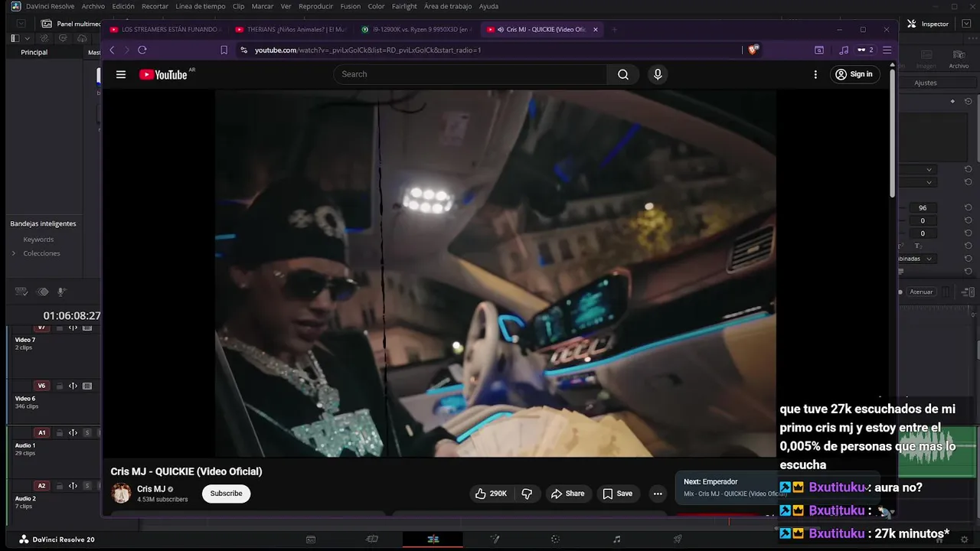The image size is (980, 551).
Task: Like the video with 290K likes
Action: click(x=492, y=494)
